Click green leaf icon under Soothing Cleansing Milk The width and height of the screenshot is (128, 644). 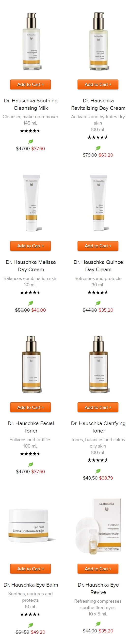pos(31,142)
